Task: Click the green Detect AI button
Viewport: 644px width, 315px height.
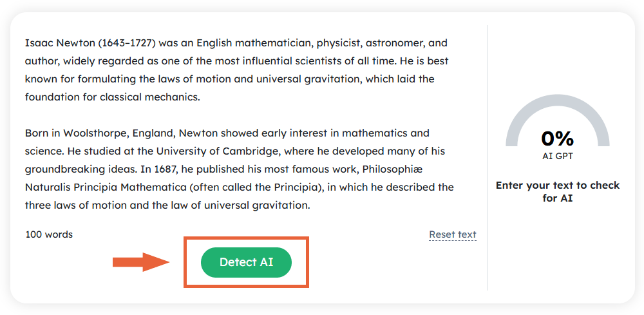Action: pos(246,262)
